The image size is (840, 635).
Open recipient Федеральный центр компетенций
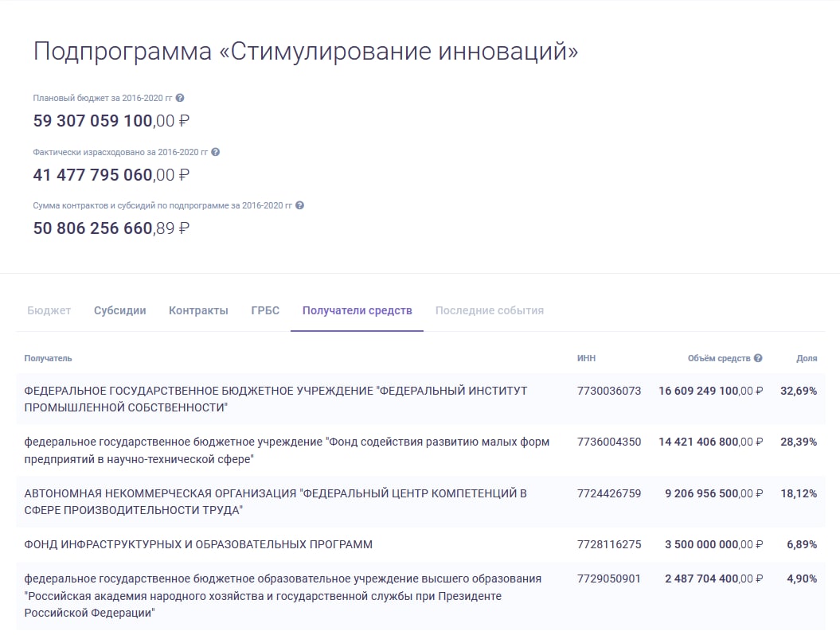275,501
